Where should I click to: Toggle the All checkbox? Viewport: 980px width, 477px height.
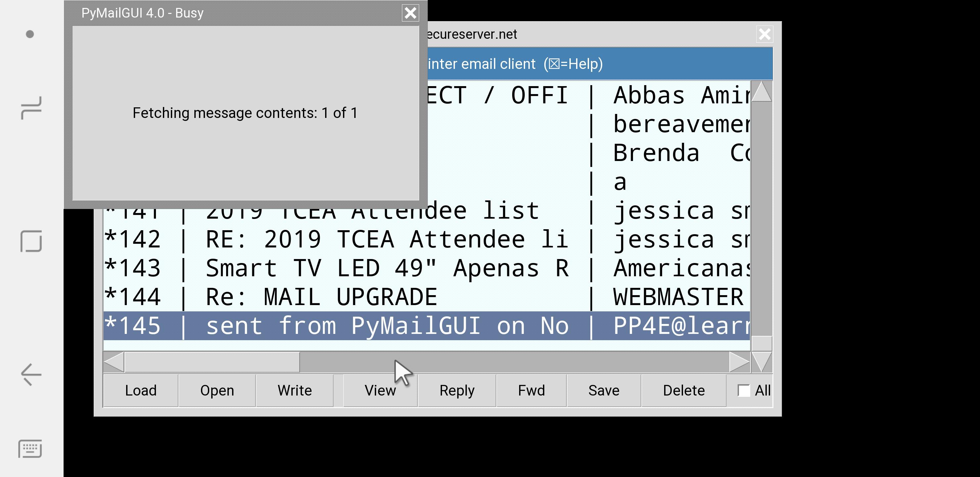coord(743,391)
